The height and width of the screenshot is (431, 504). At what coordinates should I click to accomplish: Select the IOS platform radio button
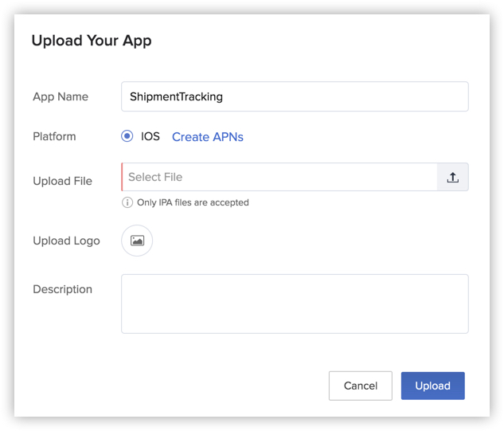[x=127, y=136]
